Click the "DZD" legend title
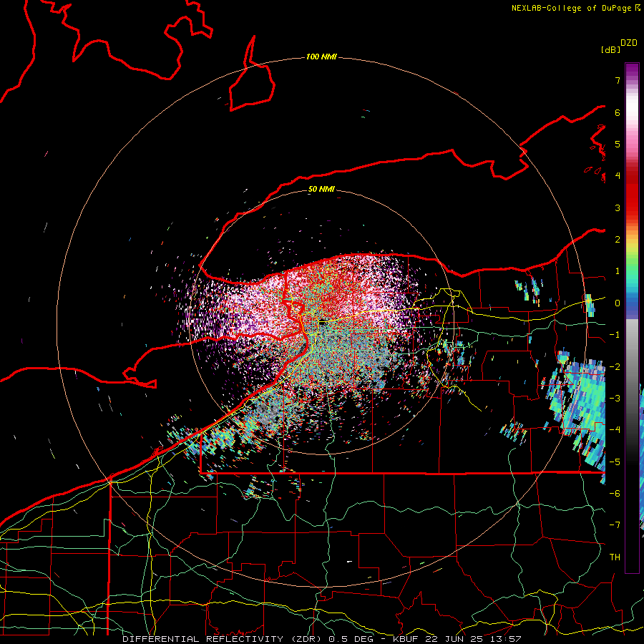This screenshot has width=644, height=644. 629,43
